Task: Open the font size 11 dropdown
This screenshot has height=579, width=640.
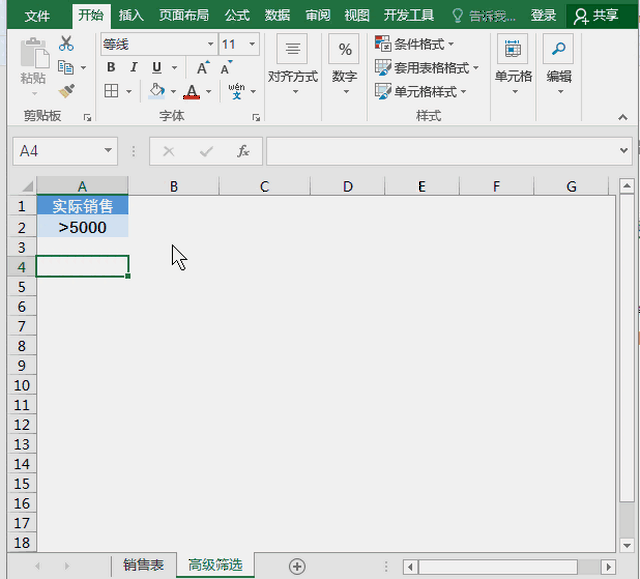Action: pos(252,44)
